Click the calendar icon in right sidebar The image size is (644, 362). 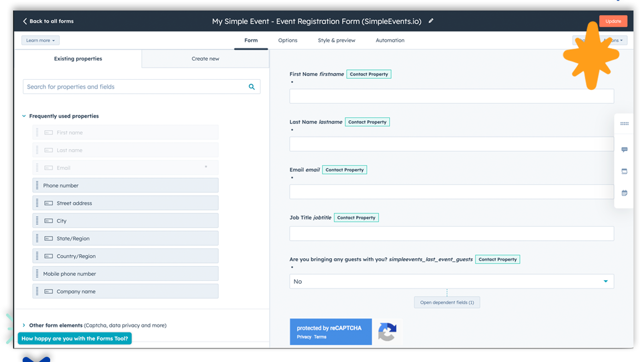pos(624,193)
